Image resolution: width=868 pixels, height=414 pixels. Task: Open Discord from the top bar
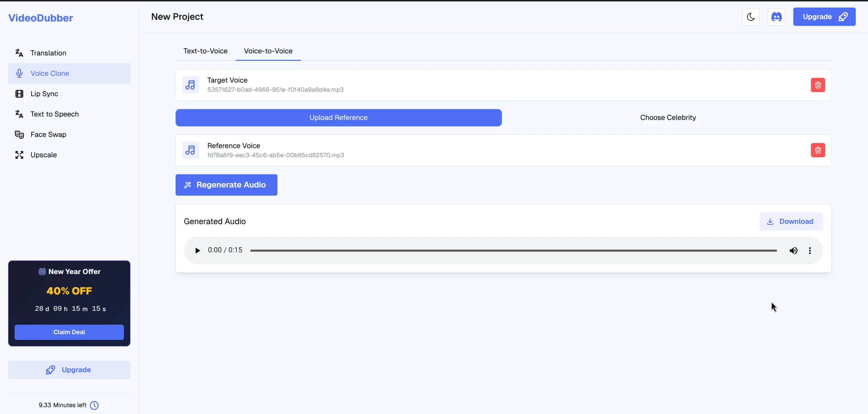pos(776,16)
